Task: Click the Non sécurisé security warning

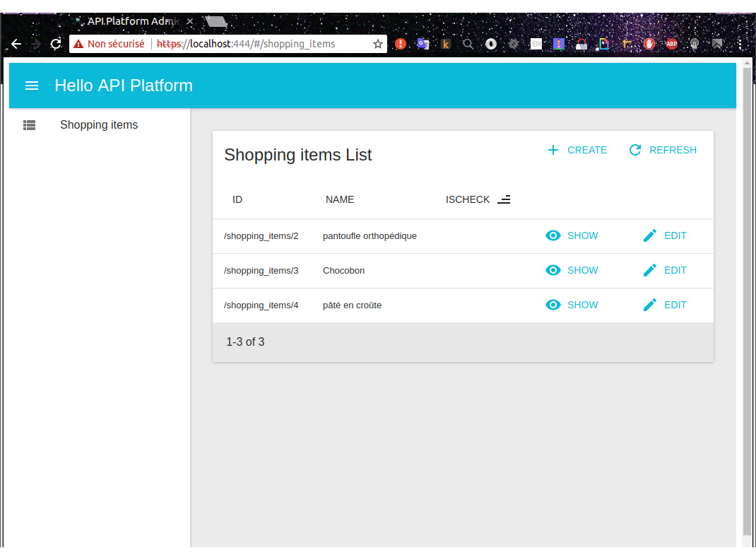Action: point(109,44)
